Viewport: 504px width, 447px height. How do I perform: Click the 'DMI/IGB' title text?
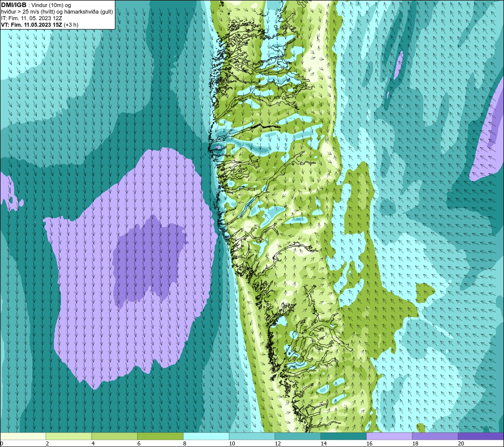click(x=14, y=5)
